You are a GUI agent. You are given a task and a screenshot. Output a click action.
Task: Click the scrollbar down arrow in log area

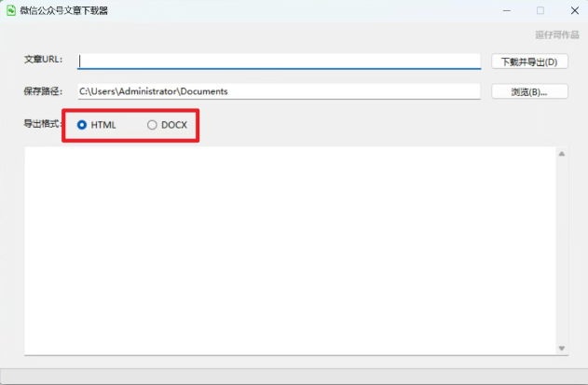[562, 348]
